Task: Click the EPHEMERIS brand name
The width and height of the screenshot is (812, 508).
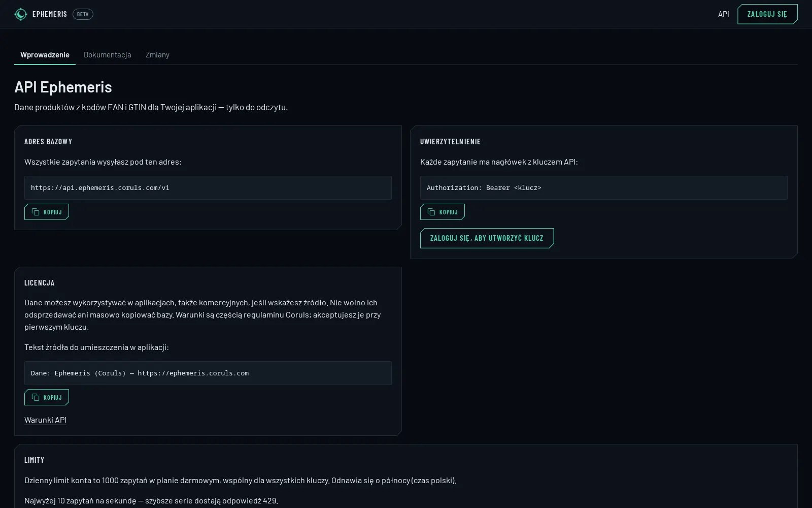Action: click(50, 14)
